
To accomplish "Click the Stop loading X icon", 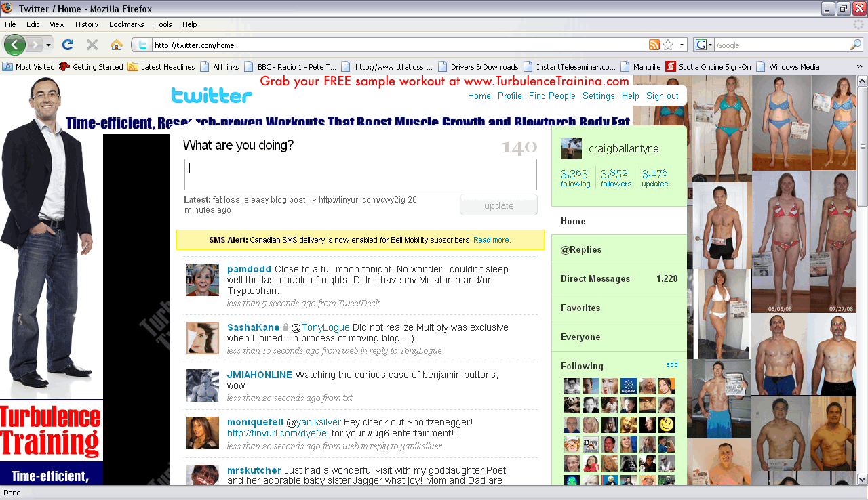I will point(92,45).
